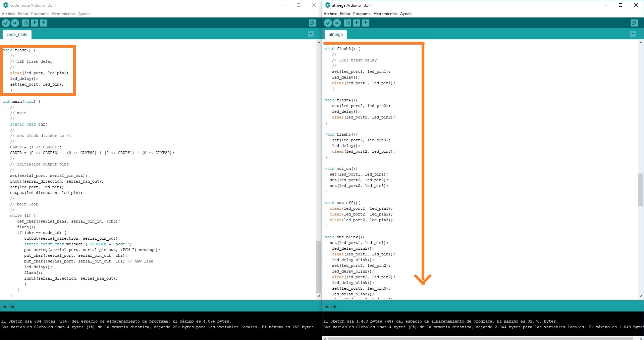Click 'CLKPR = (1 << CLKPCE);' line
The image size is (644, 340).
point(36,147)
